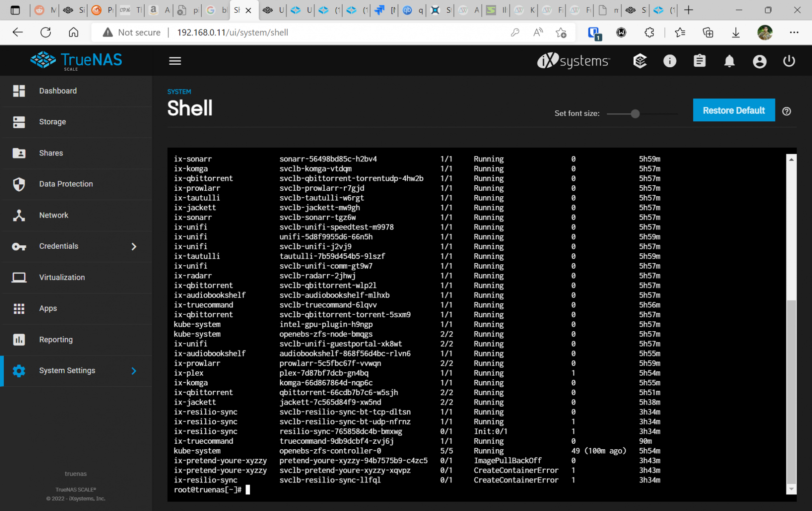
Task: Open the browser Settings and more menu
Action: [x=794, y=32]
